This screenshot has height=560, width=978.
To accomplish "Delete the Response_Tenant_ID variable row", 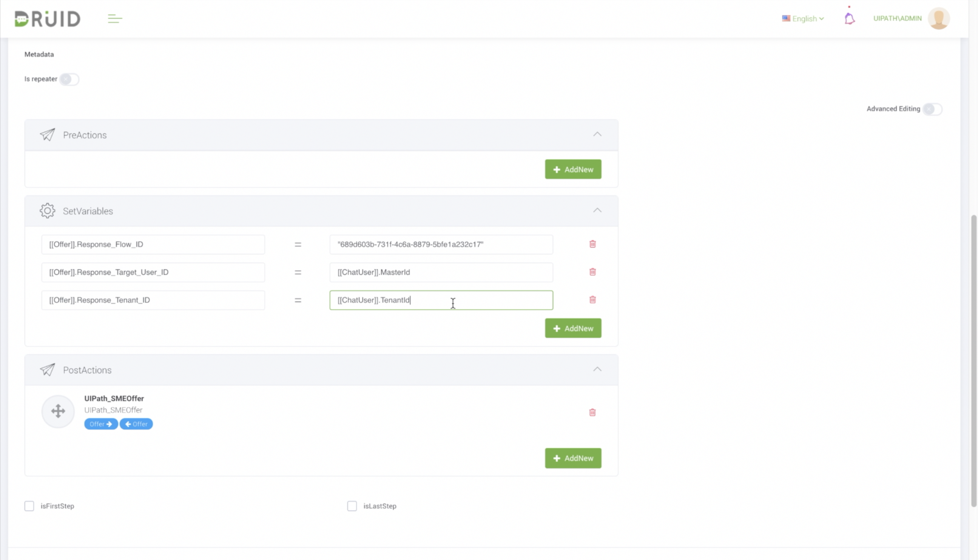I will [592, 300].
